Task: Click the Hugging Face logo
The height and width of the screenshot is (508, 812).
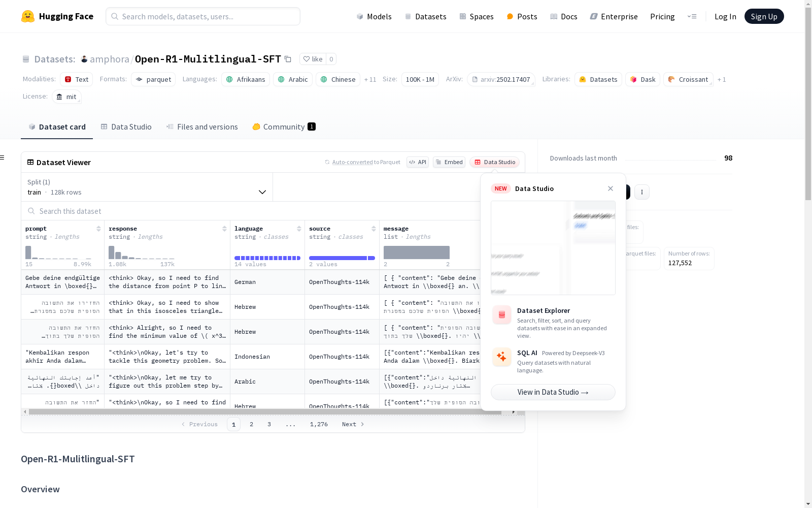Action: (57, 16)
